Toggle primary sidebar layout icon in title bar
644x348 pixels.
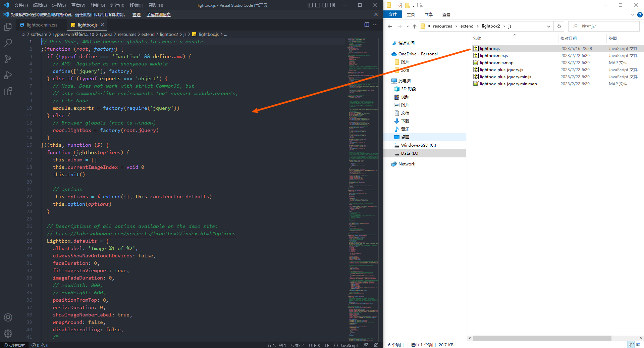pos(310,5)
